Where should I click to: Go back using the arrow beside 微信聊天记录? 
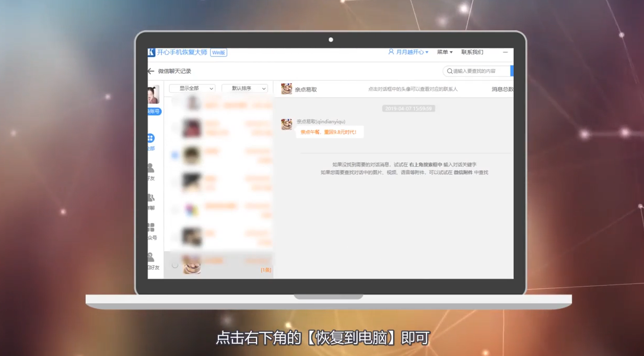pyautogui.click(x=150, y=71)
